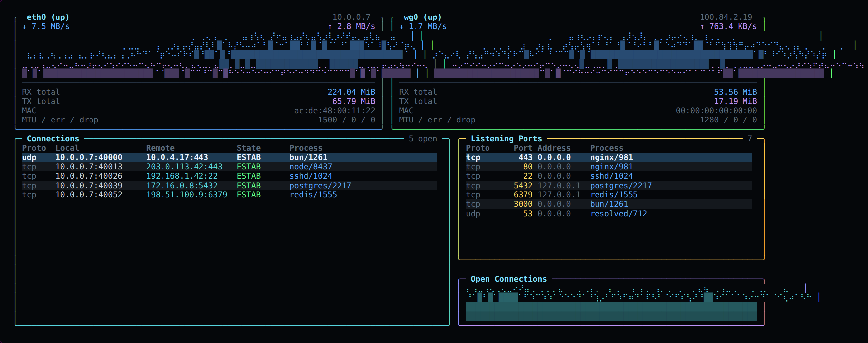Click eth0 MTU value 1500 / 0 / 0
The height and width of the screenshot is (343, 868).
[346, 120]
